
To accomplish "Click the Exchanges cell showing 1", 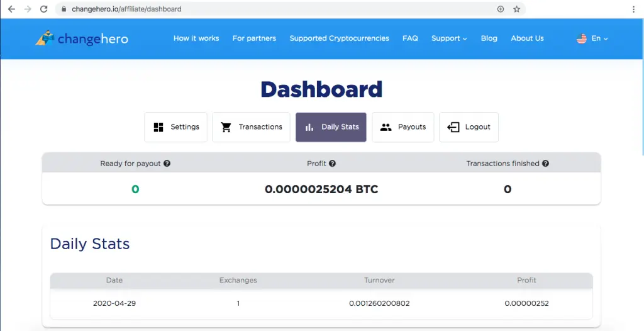I will pos(238,303).
